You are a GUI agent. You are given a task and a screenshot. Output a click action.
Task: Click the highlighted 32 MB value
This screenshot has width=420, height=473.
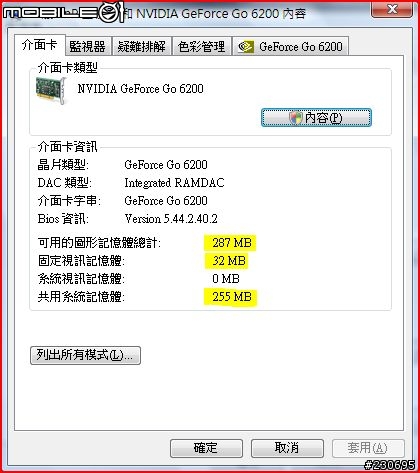click(x=227, y=261)
